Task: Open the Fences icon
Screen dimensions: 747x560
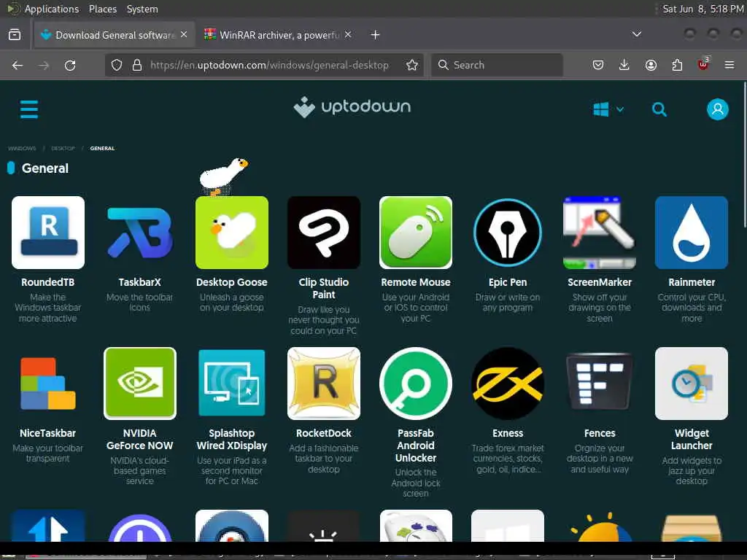Action: pos(600,384)
